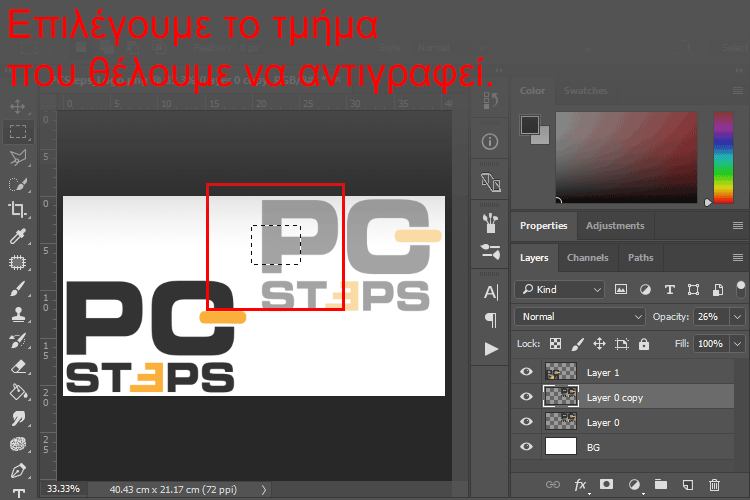750x500 pixels.
Task: Filter layers by type layers icon
Action: pyautogui.click(x=669, y=289)
